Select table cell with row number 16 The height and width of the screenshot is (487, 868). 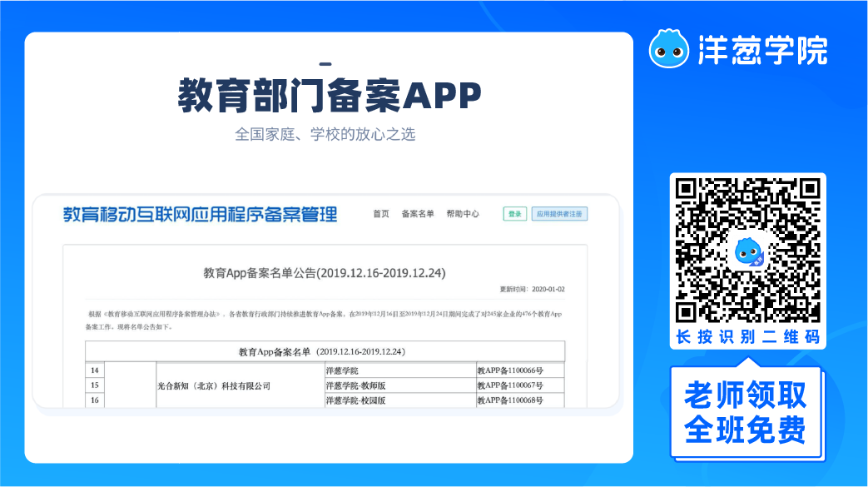(95, 400)
